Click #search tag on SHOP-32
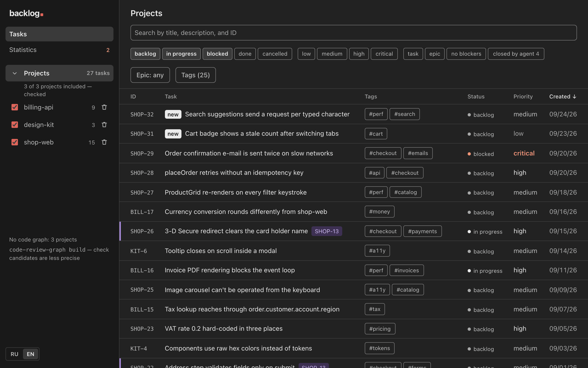Viewport: 588px width, 368px height. click(404, 114)
